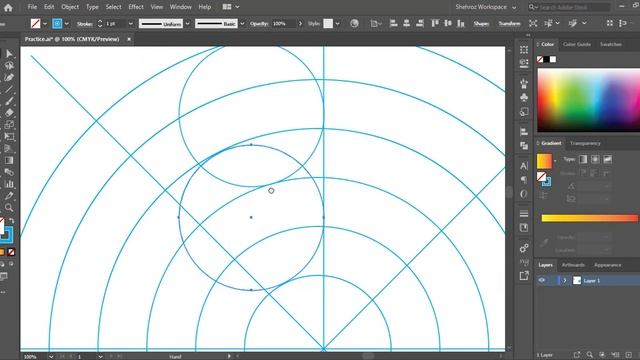Click the vertical align top icon
The width and height of the screenshot is (640, 360).
click(x=435, y=24)
